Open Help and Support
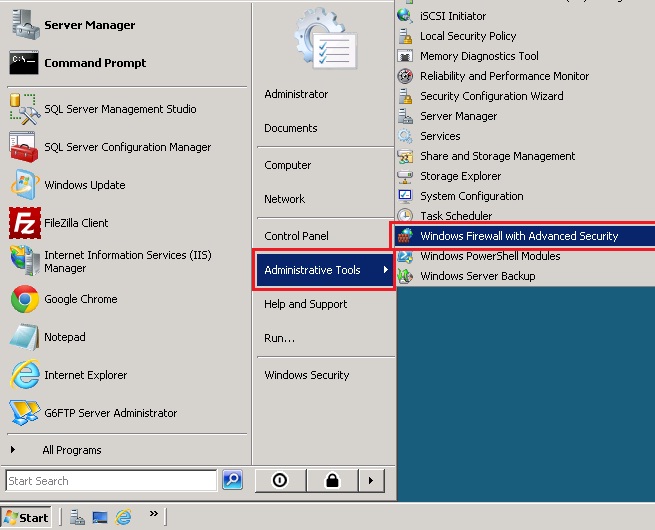Viewport: 655px width, 530px height. click(306, 304)
